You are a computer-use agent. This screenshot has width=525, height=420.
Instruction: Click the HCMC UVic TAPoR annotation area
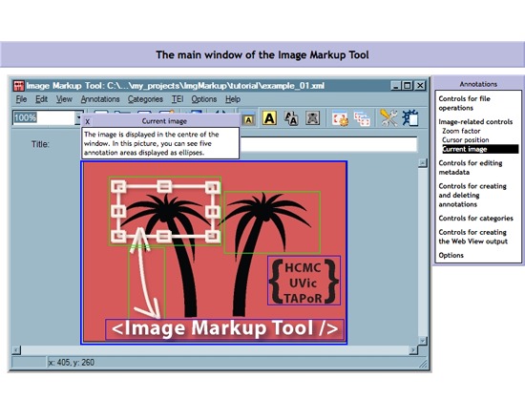coord(304,281)
